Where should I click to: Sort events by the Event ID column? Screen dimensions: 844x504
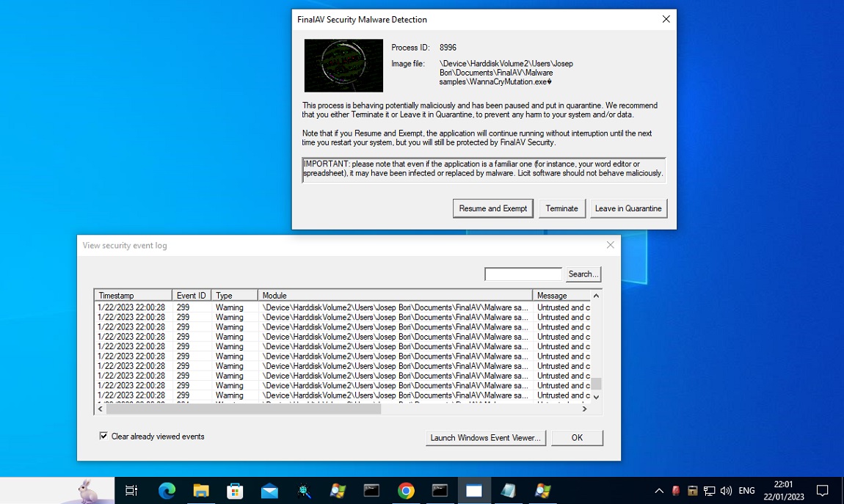(192, 296)
